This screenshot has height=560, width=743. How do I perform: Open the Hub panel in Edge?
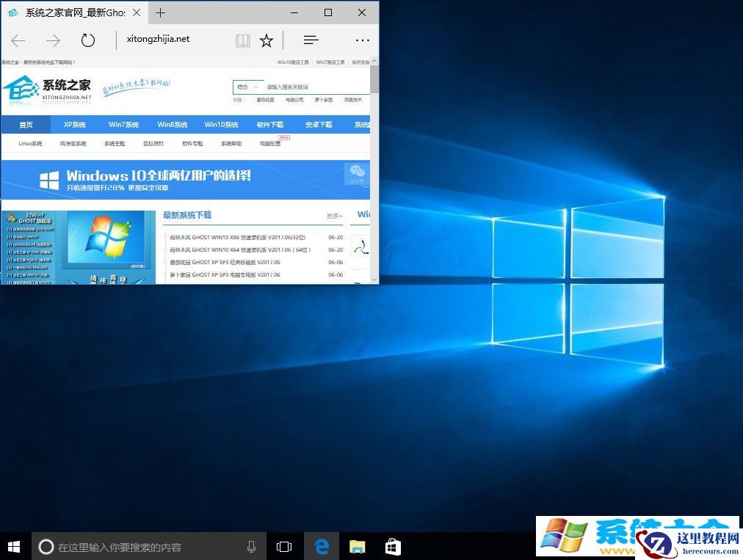point(310,40)
